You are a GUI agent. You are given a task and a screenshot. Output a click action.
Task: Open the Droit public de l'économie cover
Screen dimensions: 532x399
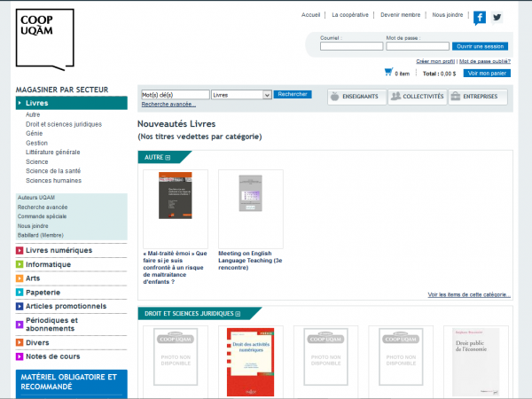[475, 362]
